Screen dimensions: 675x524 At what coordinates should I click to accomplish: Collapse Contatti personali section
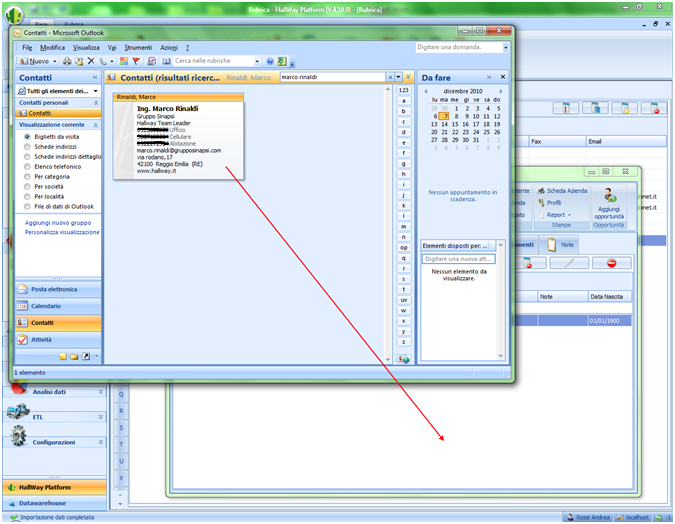[x=96, y=103]
